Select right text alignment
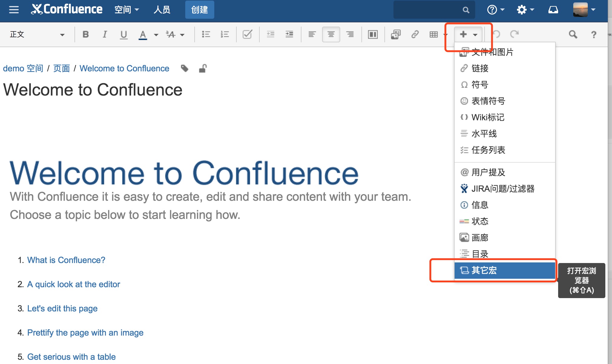Screen dimensions: 612x364 [350, 34]
